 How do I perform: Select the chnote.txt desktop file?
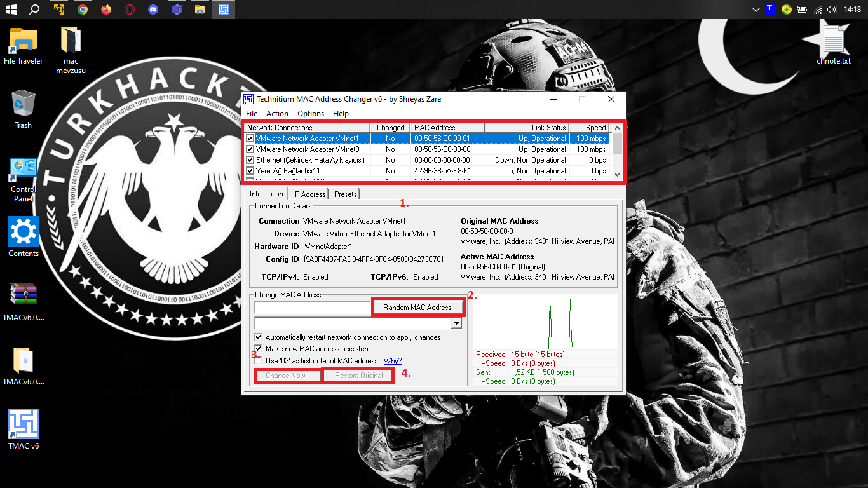pos(834,44)
